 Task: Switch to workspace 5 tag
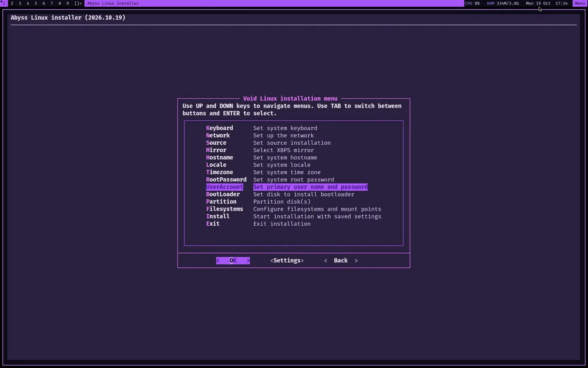point(36,3)
